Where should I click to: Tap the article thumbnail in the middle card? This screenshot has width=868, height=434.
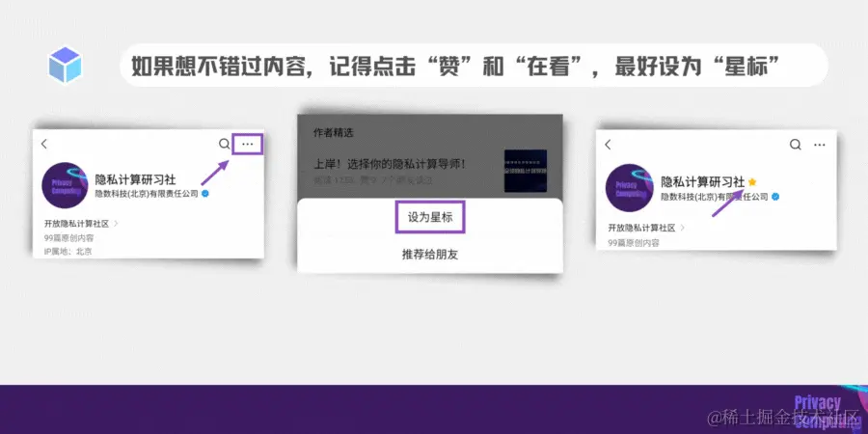(x=526, y=171)
